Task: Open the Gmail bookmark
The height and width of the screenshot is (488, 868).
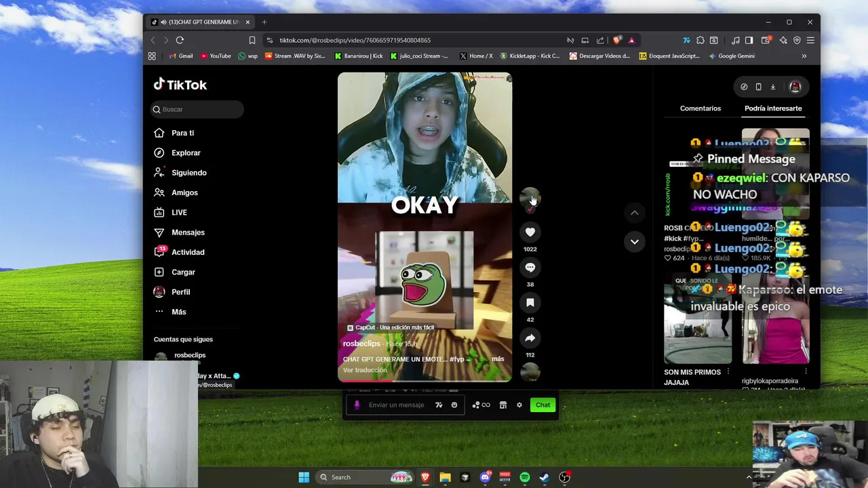Action: coord(180,56)
